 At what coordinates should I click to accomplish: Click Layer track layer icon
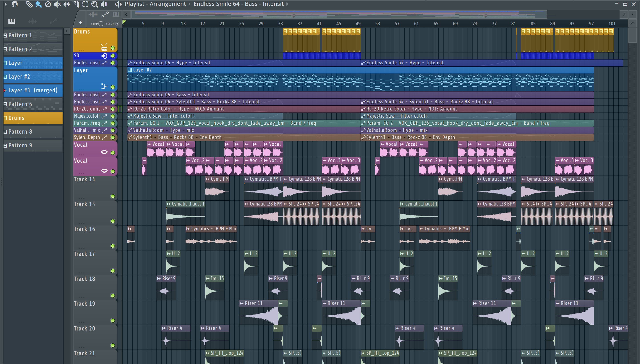click(x=104, y=87)
